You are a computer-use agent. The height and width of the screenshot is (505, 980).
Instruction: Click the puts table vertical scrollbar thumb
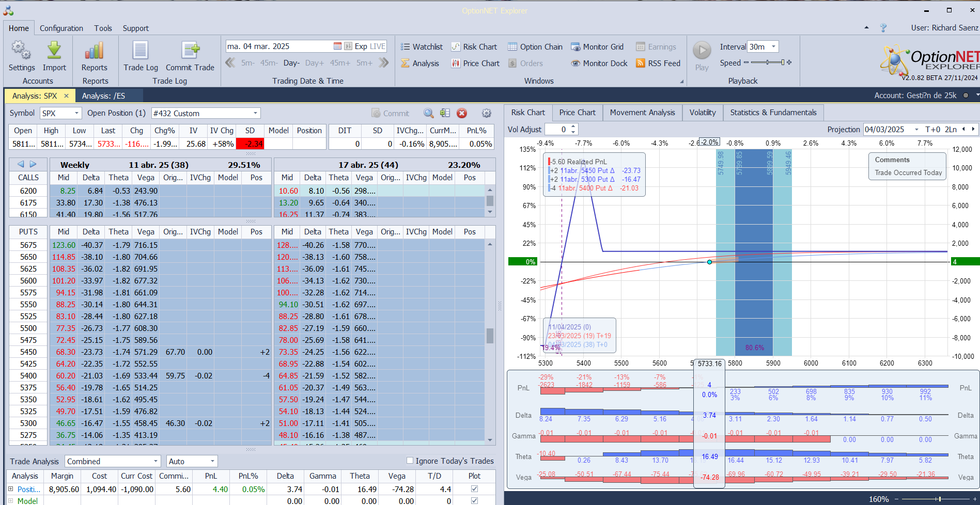point(490,336)
